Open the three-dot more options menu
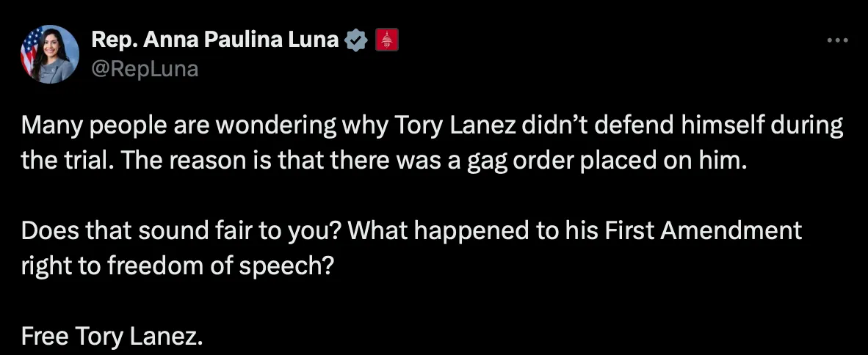The width and height of the screenshot is (868, 355). coord(837,40)
